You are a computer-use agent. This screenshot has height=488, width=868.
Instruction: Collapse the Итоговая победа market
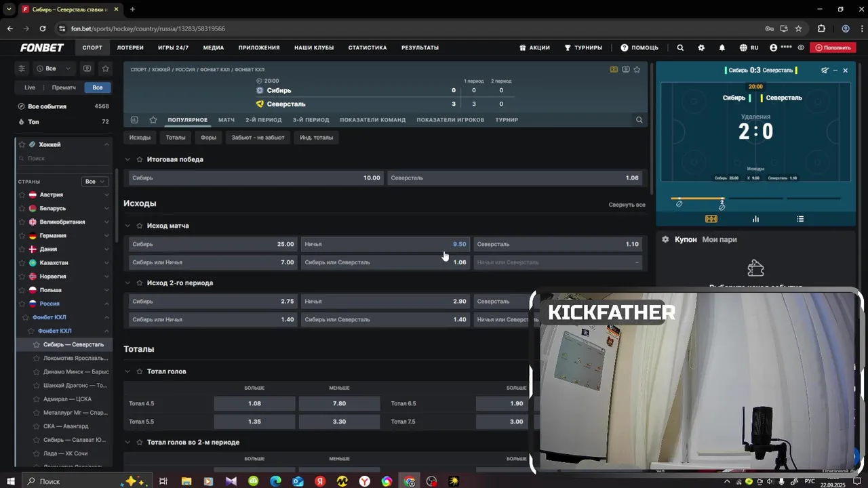pos(127,159)
